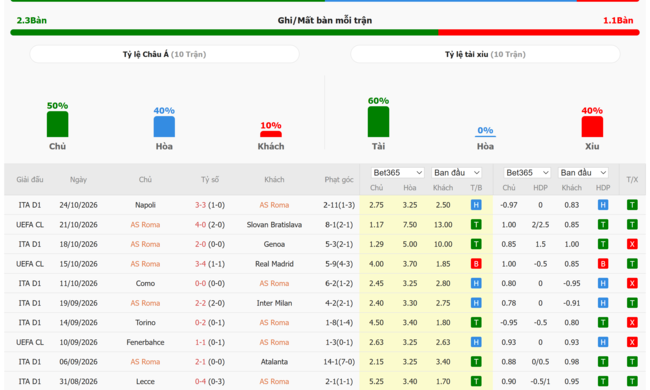Click the handicap value 2/2.5

click(x=540, y=225)
